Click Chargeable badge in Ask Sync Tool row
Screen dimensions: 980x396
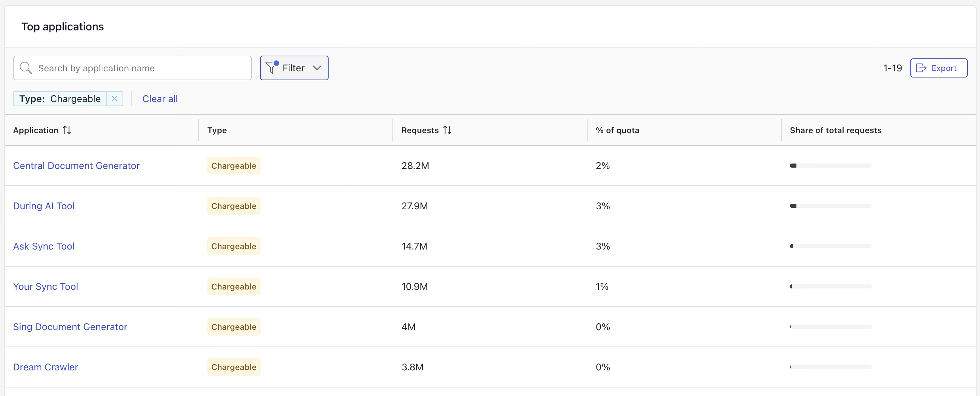click(x=234, y=246)
